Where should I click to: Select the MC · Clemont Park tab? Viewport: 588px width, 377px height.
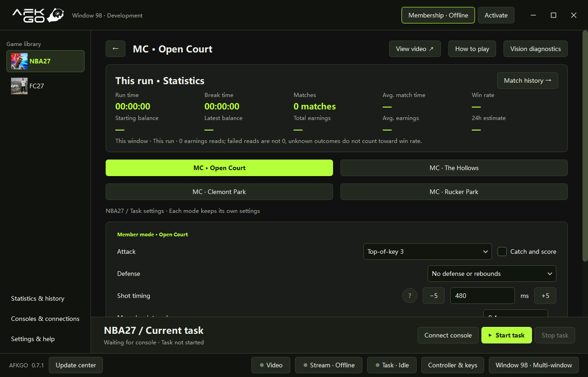219,192
